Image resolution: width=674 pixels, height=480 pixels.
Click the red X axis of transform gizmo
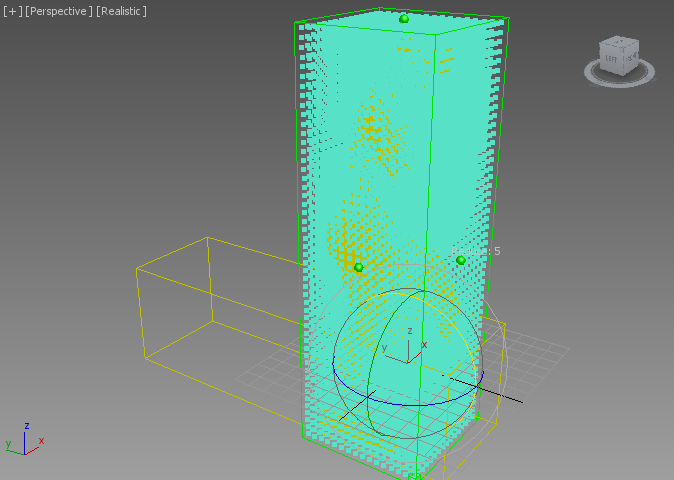[415, 357]
